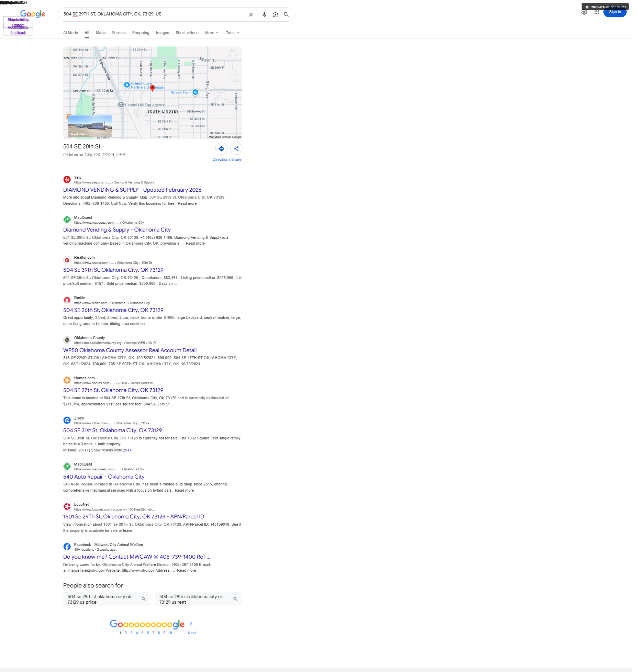Image resolution: width=636 pixels, height=672 pixels.
Task: Open 504 SE 39th St Realtor listing
Action: coord(113,270)
